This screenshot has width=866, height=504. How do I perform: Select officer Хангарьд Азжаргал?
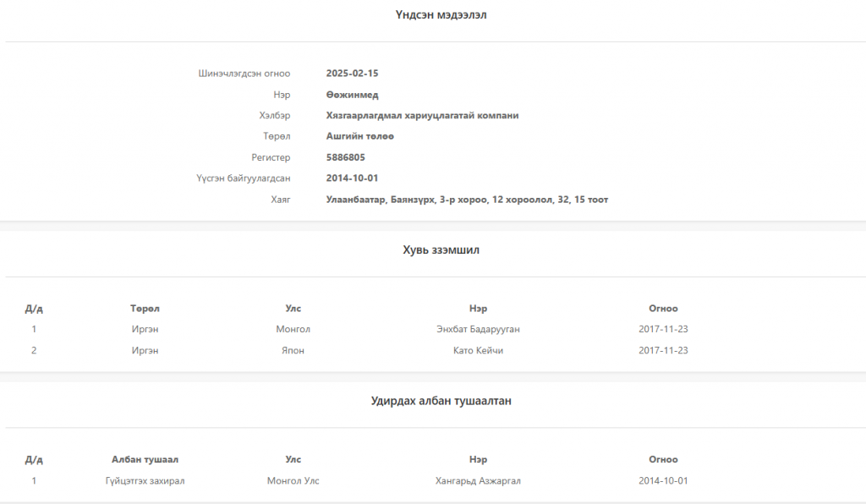[x=479, y=481]
